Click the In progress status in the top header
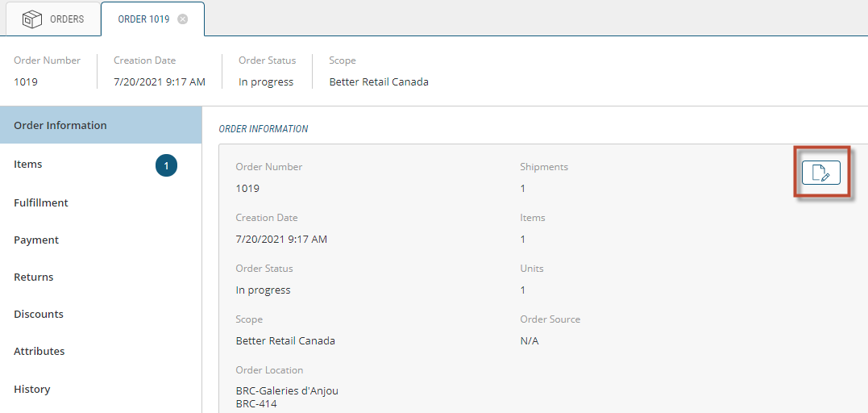Image resolution: width=868 pixels, height=413 pixels. [266, 82]
